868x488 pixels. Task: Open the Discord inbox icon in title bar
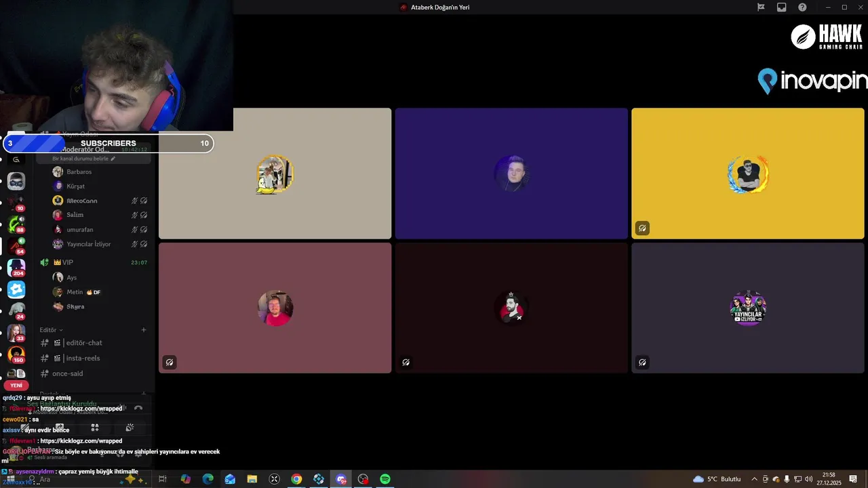pos(782,7)
